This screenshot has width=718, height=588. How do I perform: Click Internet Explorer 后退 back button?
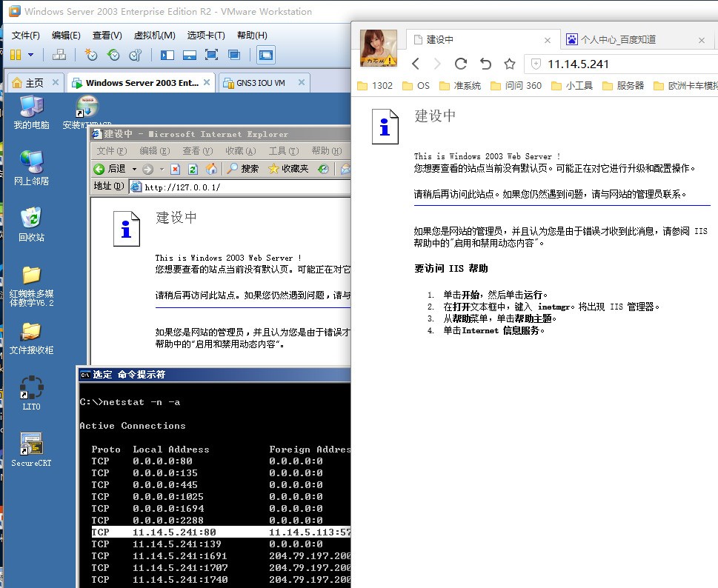click(110, 169)
